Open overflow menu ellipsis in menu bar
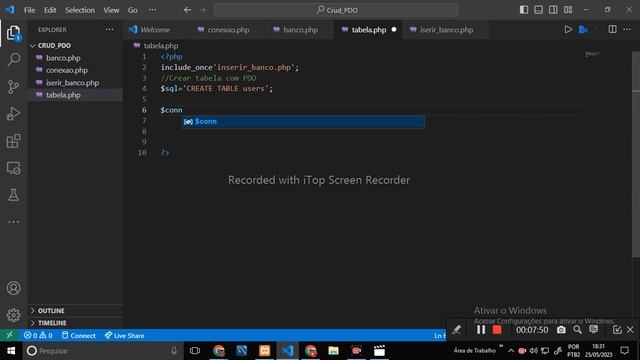The image size is (640, 360). click(x=152, y=10)
